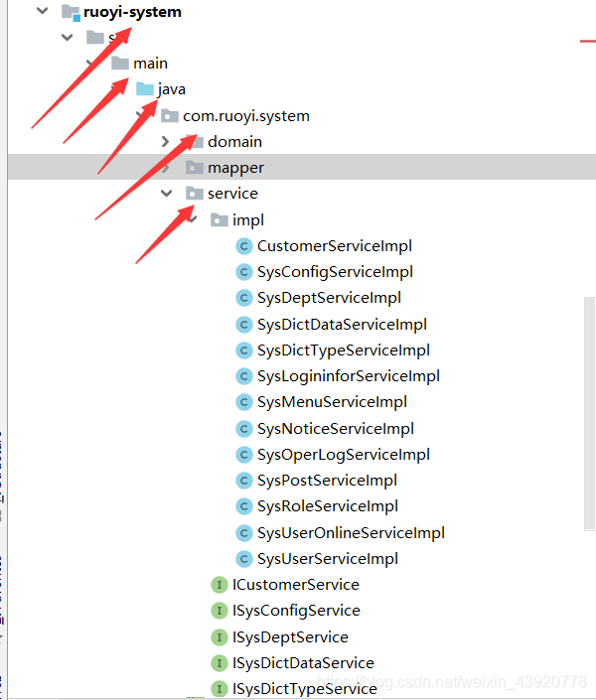Screen dimensions: 596x700
Task: Click the SysRoleServiceImpl class icon
Action: click(244, 506)
